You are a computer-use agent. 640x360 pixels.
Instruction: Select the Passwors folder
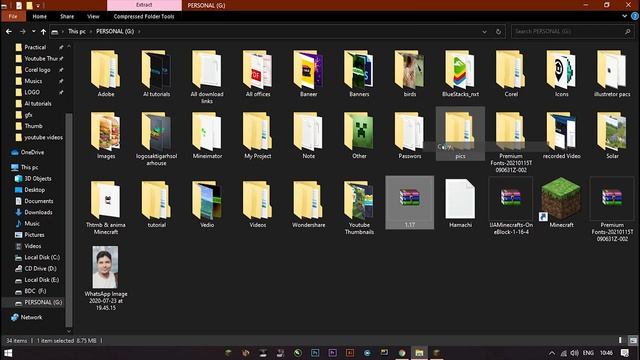click(410, 136)
